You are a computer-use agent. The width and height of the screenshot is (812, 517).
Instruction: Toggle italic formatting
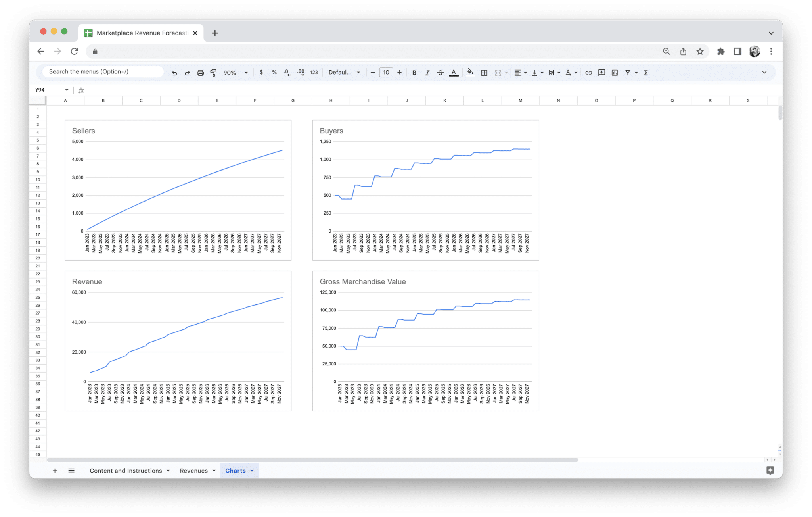pos(427,72)
